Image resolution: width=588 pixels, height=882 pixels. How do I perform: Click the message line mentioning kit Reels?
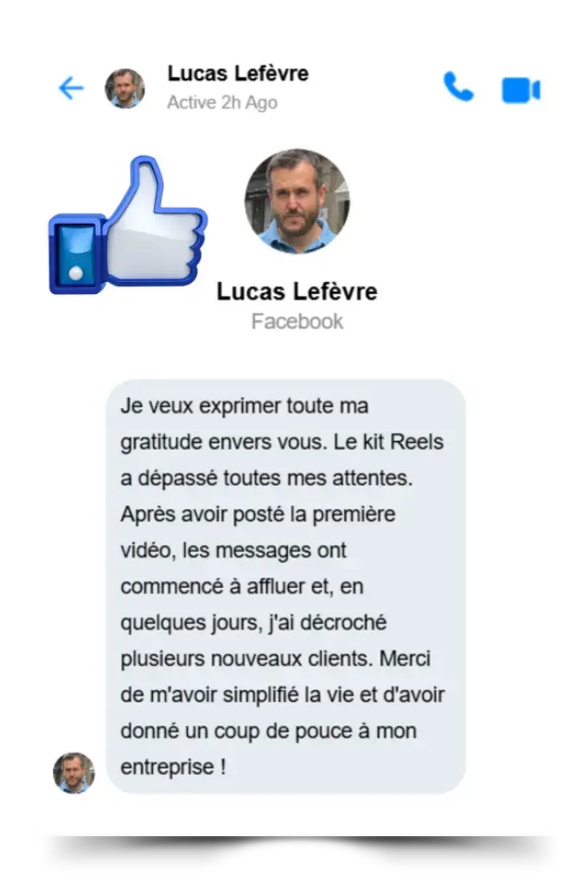(x=282, y=442)
